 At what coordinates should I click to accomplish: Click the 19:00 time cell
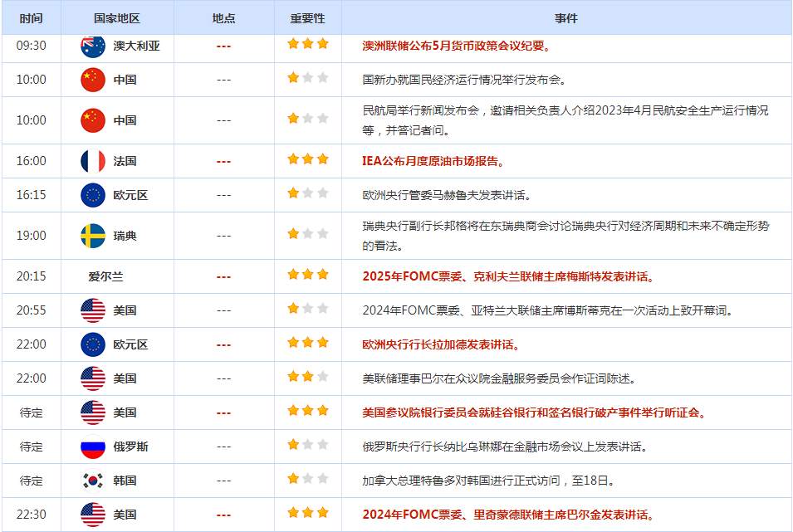[x=31, y=236]
